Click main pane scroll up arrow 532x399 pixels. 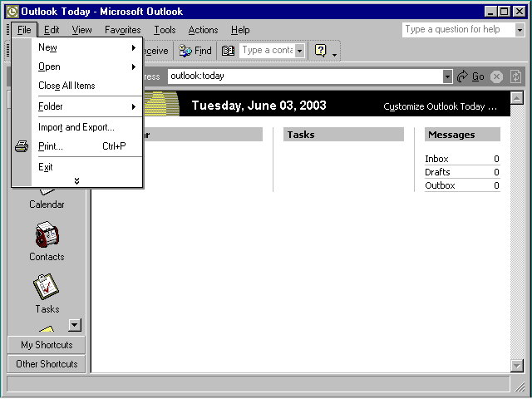517,98
